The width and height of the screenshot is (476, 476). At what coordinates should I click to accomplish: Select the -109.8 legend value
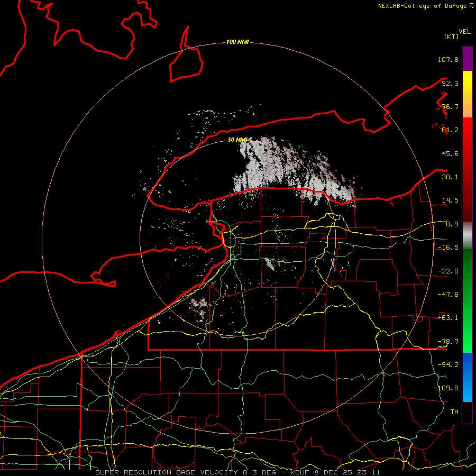click(x=446, y=388)
